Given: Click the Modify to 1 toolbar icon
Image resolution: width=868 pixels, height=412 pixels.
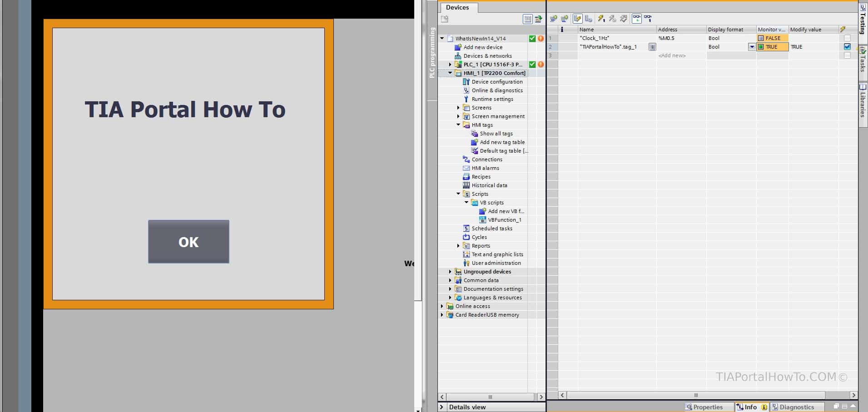Looking at the screenshot, I should tap(601, 19).
